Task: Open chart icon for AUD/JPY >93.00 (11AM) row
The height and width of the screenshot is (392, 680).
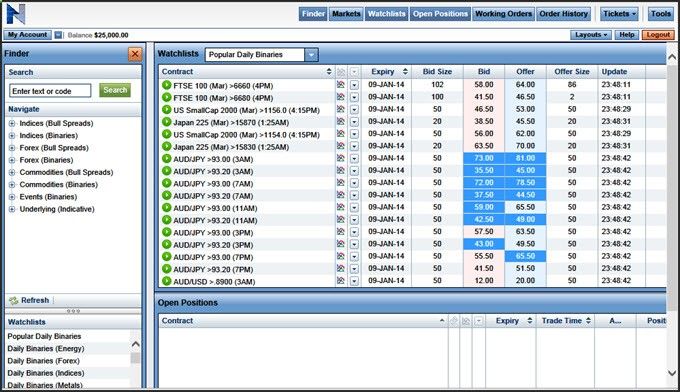Action: tap(341, 207)
